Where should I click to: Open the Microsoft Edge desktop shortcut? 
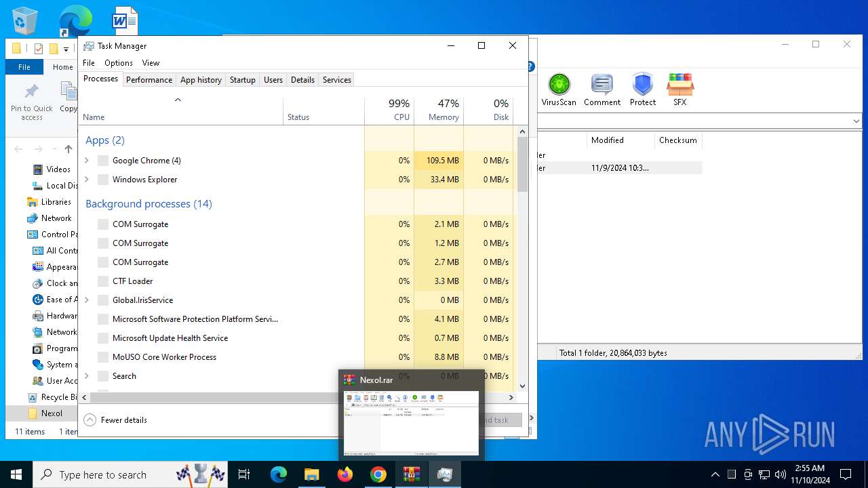coord(75,20)
